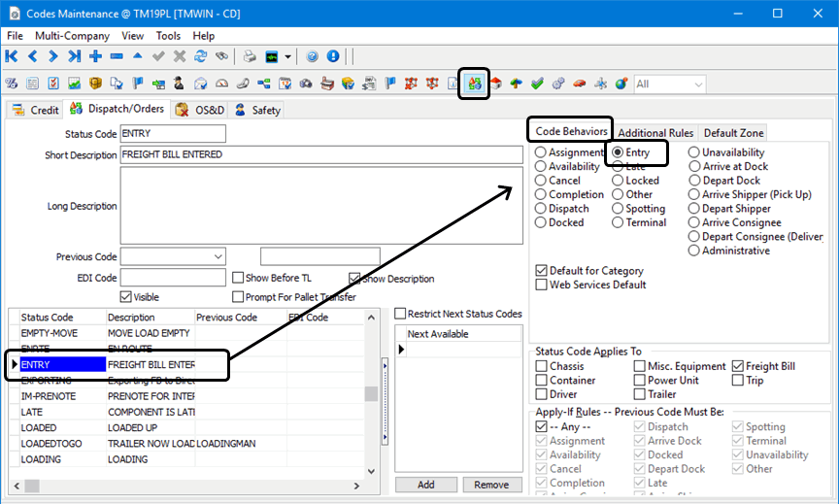Image resolution: width=839 pixels, height=504 pixels.
Task: Click the printer icon
Action: pyautogui.click(x=250, y=56)
